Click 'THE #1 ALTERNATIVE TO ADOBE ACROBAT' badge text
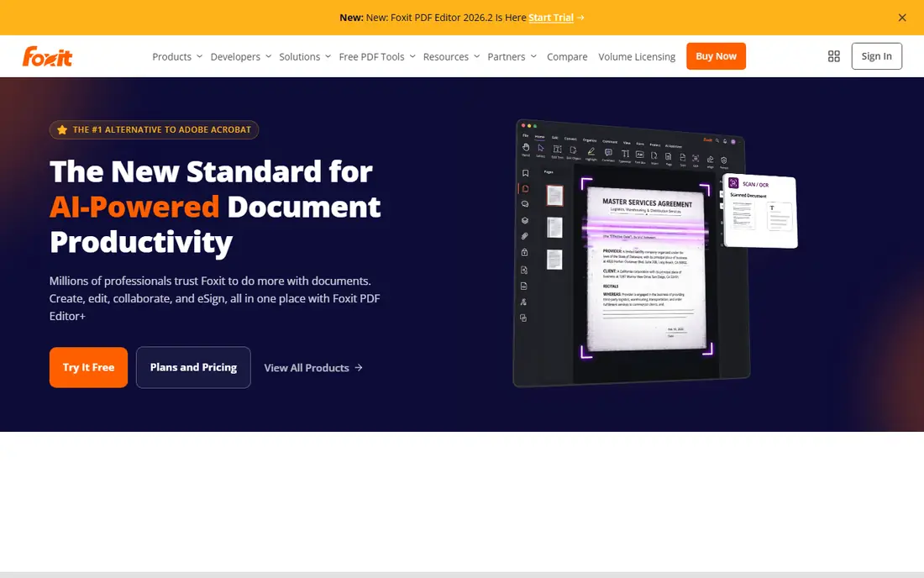This screenshot has height=578, width=924. 161,129
